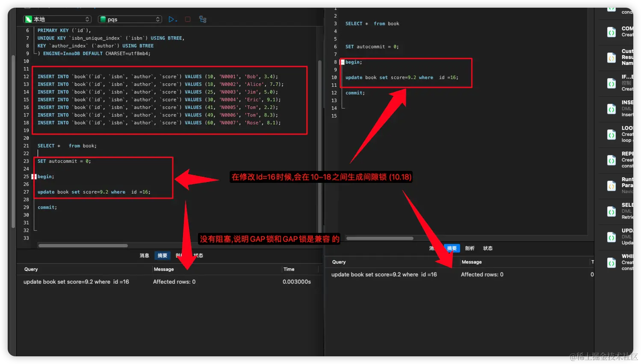641x364 pixels.
Task: Select the SELE snippet icon in sidebar
Action: pos(611,211)
